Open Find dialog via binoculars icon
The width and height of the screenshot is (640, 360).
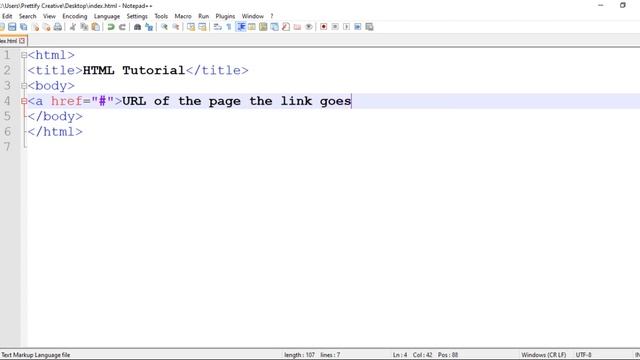138,27
